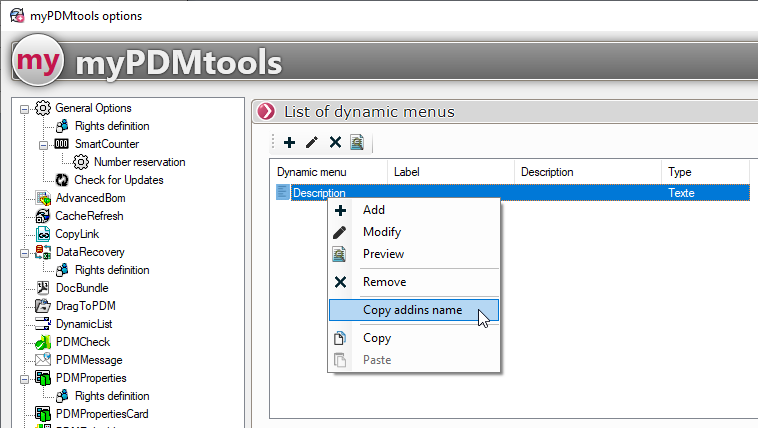Click the Modify pencil icon in toolbar
758x428 pixels.
[312, 144]
